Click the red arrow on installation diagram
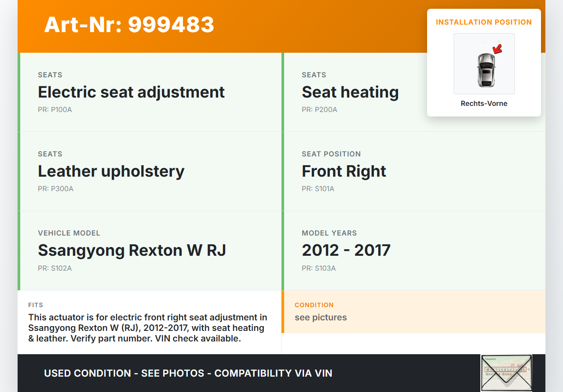The image size is (563, 392). coord(497,49)
